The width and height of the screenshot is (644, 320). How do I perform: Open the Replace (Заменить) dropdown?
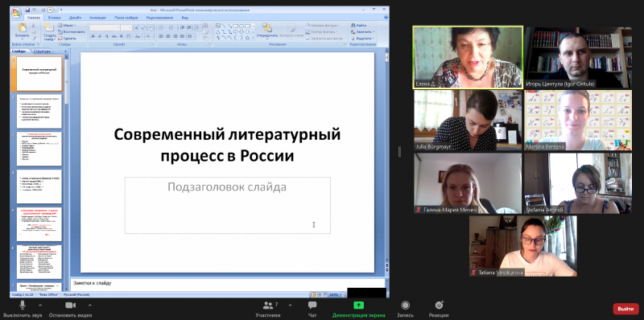[362, 31]
